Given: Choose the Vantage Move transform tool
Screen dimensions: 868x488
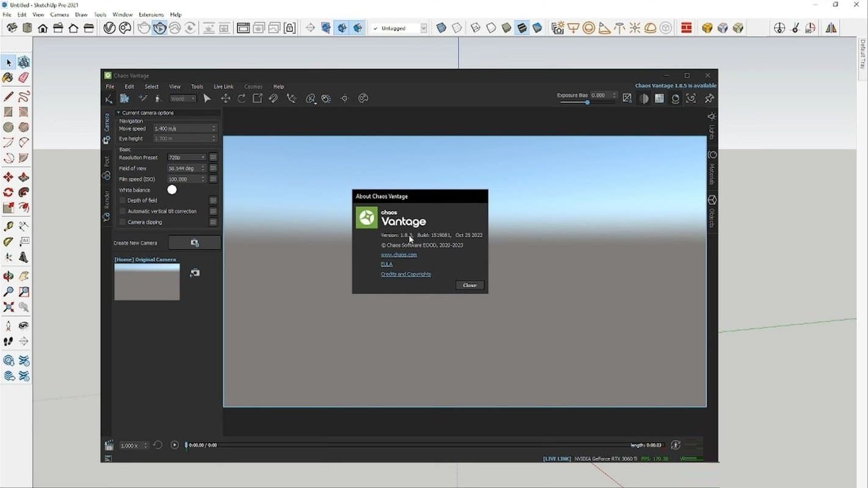Looking at the screenshot, I should click(225, 98).
